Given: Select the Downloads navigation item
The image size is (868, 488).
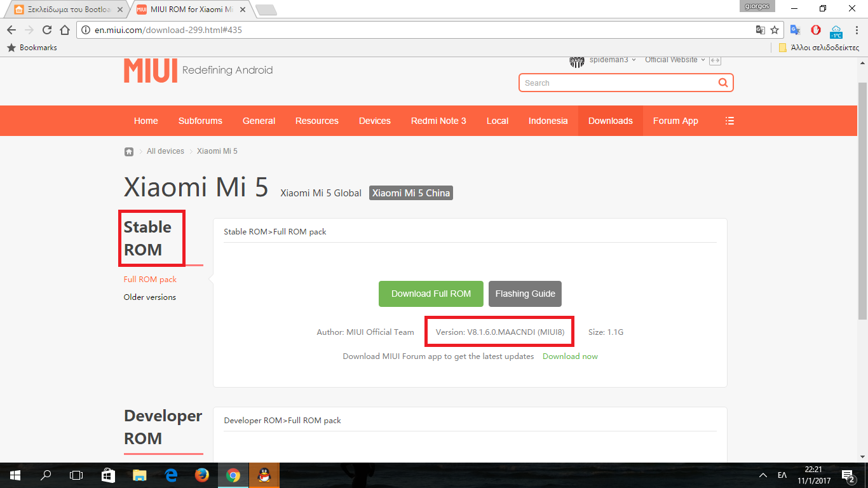Looking at the screenshot, I should (x=611, y=121).
